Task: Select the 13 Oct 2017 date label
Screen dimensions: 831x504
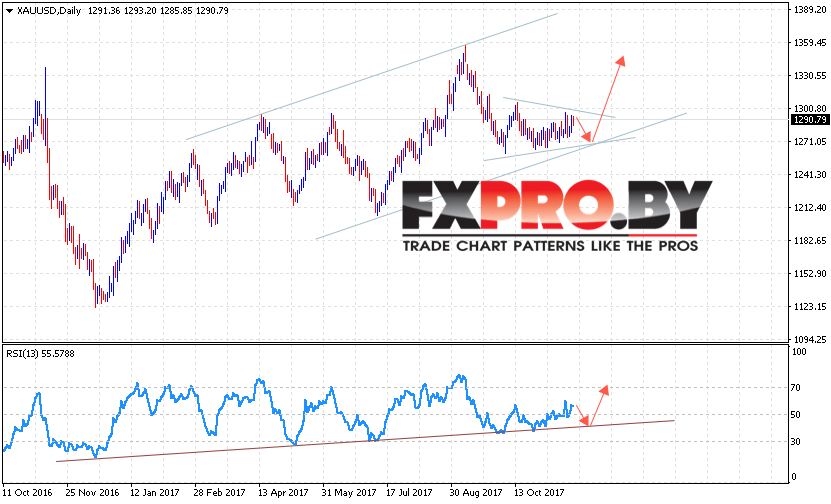Action: coord(540,493)
